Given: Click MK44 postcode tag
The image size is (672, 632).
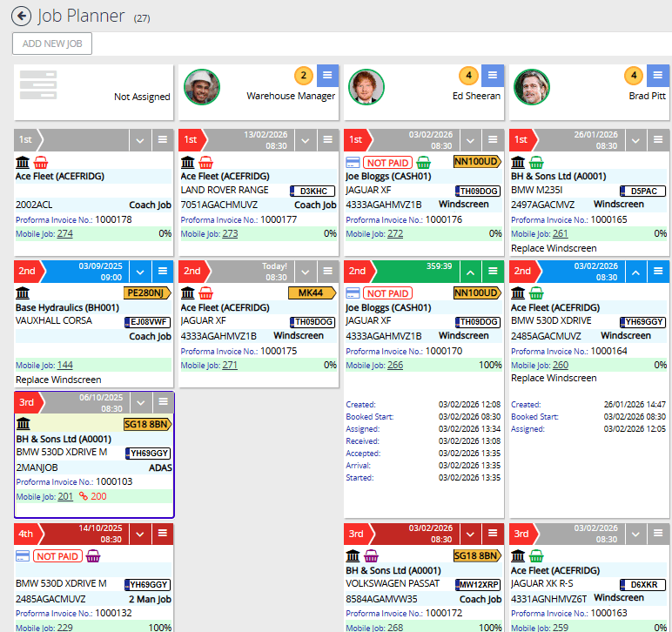Looking at the screenshot, I should click(x=312, y=293).
